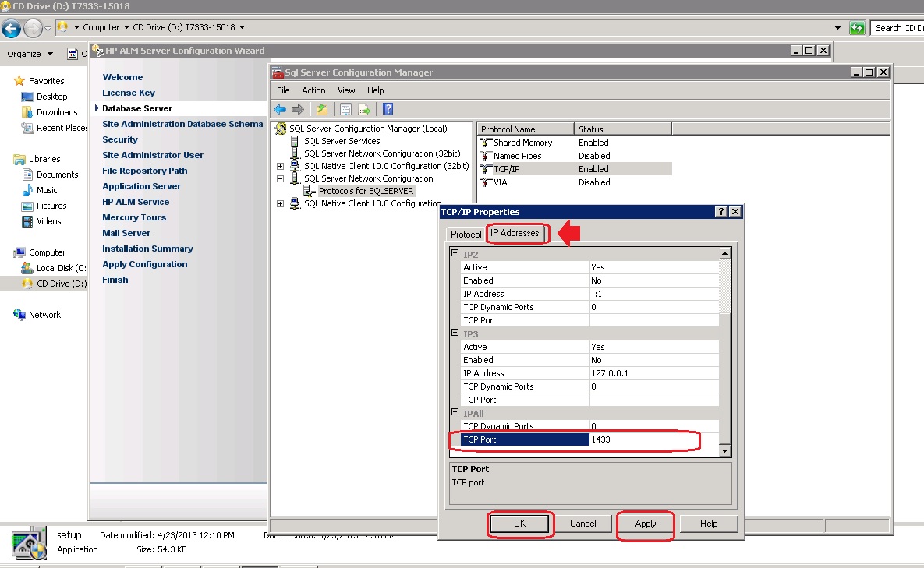Viewport: 924px width, 568px height.
Task: Click the License Key wizard step
Action: (x=129, y=93)
